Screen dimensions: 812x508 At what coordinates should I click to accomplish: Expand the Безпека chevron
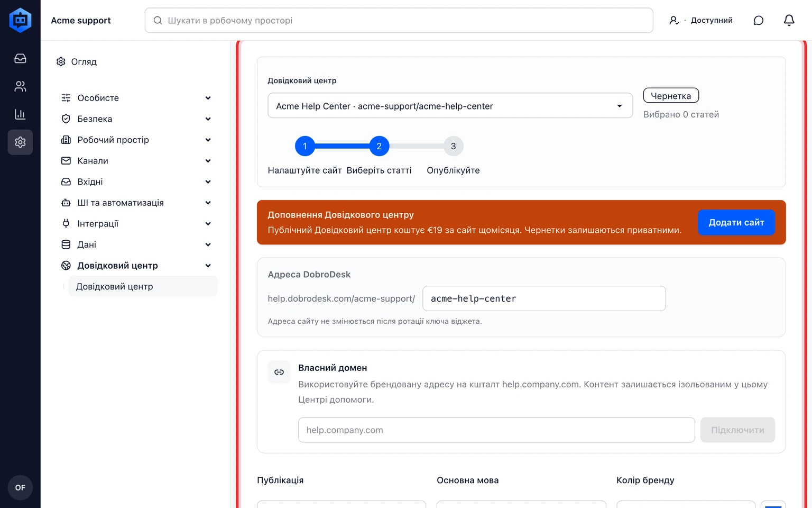click(x=208, y=119)
